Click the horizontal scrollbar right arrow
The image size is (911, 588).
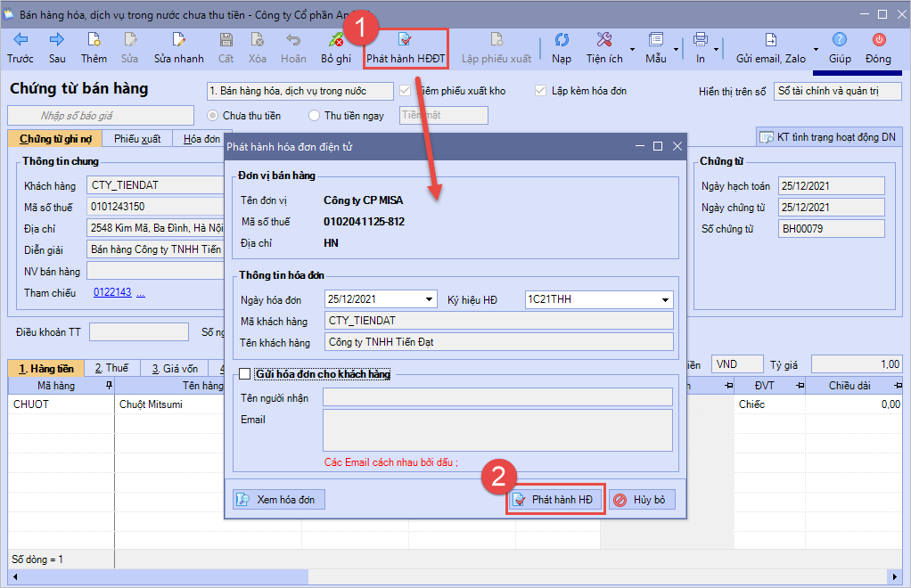(x=895, y=577)
